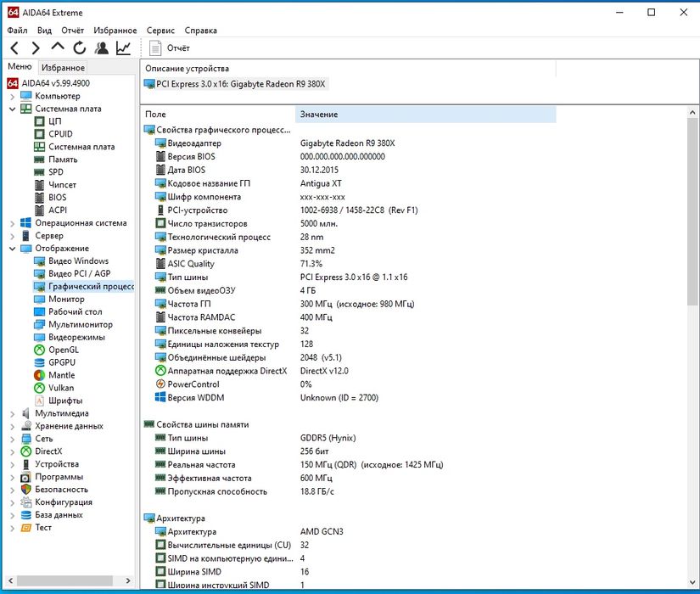Switch to the Избранное sidebar tab
The image size is (700, 594).
click(x=63, y=67)
